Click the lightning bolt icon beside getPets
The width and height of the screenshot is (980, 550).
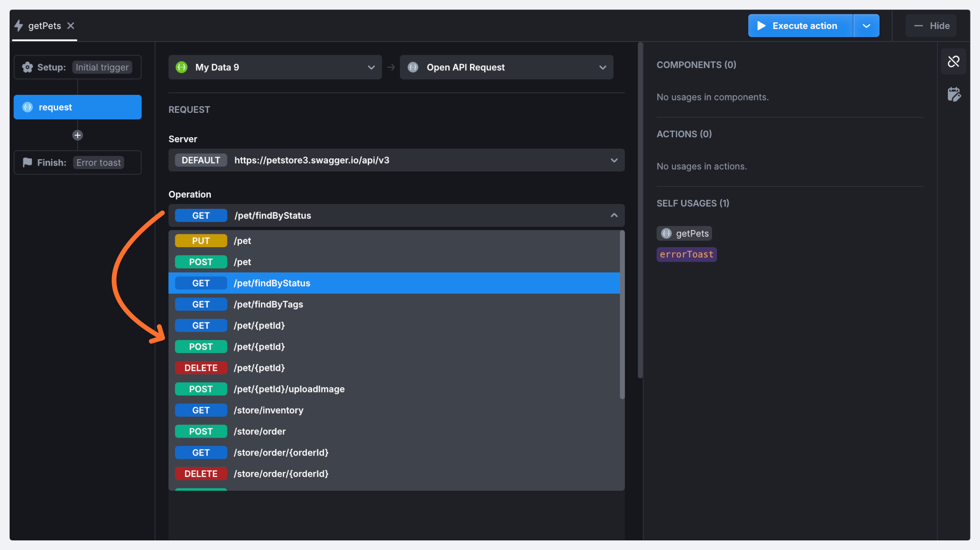point(19,26)
